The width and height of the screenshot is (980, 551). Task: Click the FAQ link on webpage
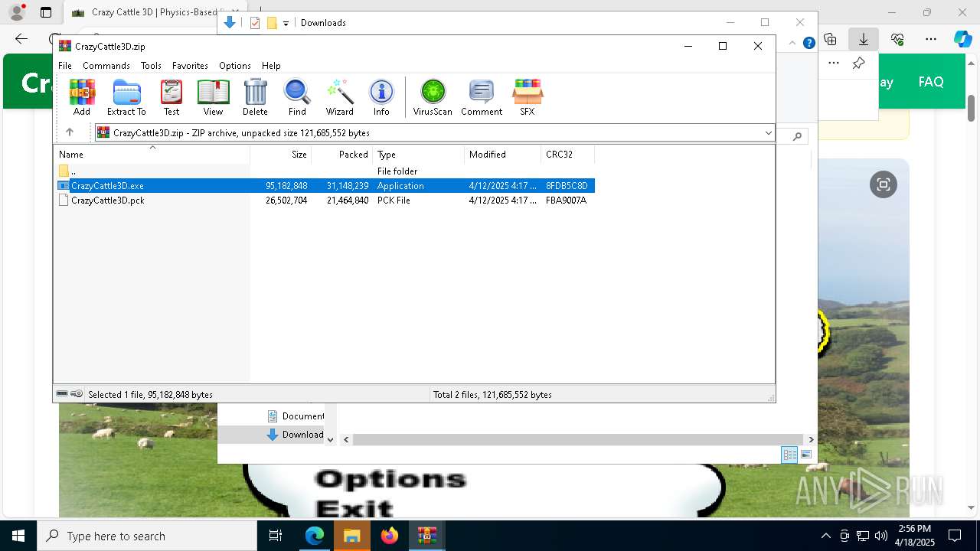931,82
